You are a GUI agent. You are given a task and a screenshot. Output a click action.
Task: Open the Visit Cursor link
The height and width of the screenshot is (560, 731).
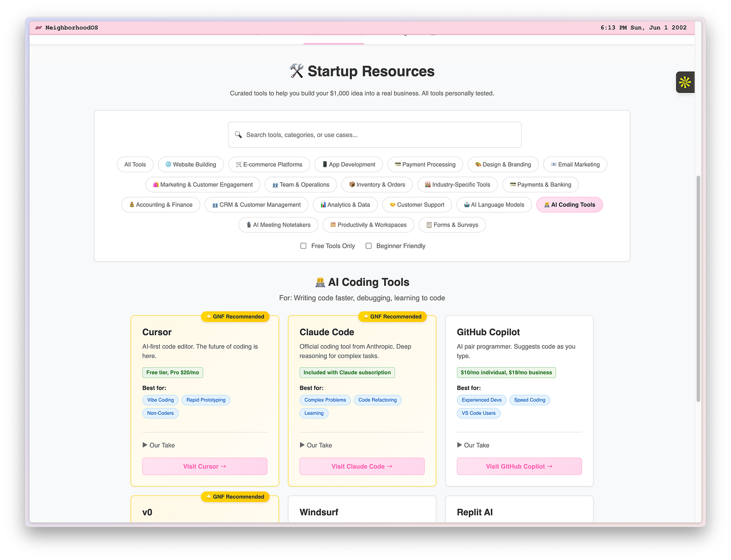205,466
